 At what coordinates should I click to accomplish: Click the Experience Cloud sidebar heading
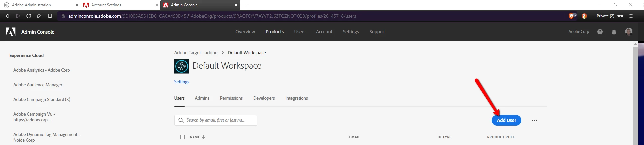pos(26,55)
